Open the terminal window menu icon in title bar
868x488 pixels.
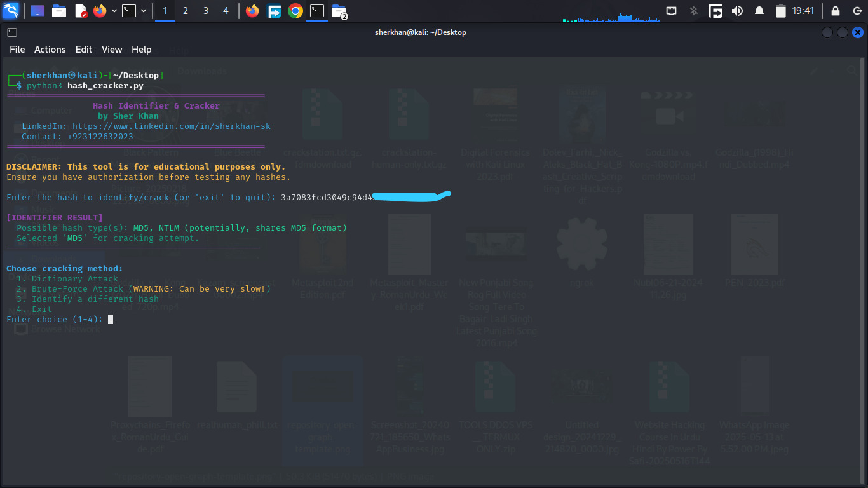11,32
